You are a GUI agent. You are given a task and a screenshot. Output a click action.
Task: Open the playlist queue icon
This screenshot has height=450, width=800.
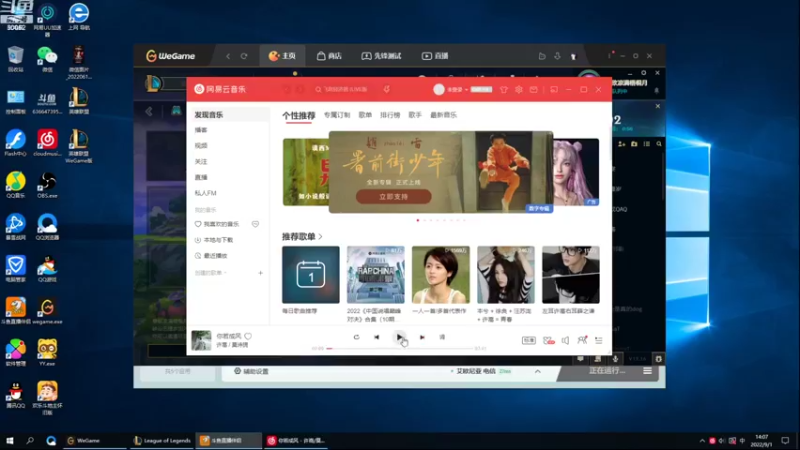(599, 340)
